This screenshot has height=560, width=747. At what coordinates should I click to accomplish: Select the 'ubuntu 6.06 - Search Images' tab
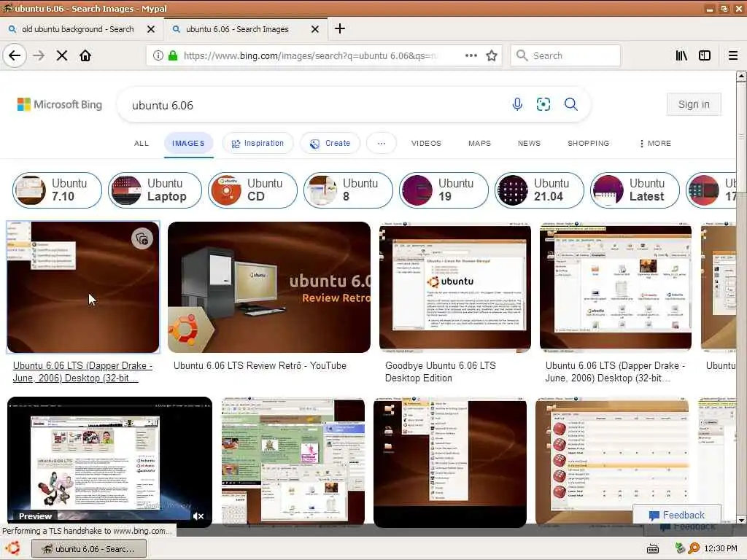point(237,29)
